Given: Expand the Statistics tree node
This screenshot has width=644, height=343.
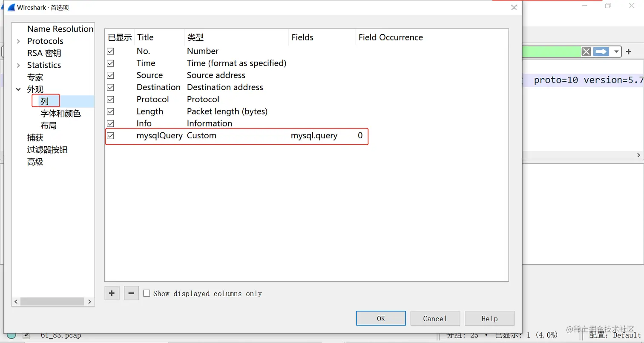Looking at the screenshot, I should pos(18,65).
